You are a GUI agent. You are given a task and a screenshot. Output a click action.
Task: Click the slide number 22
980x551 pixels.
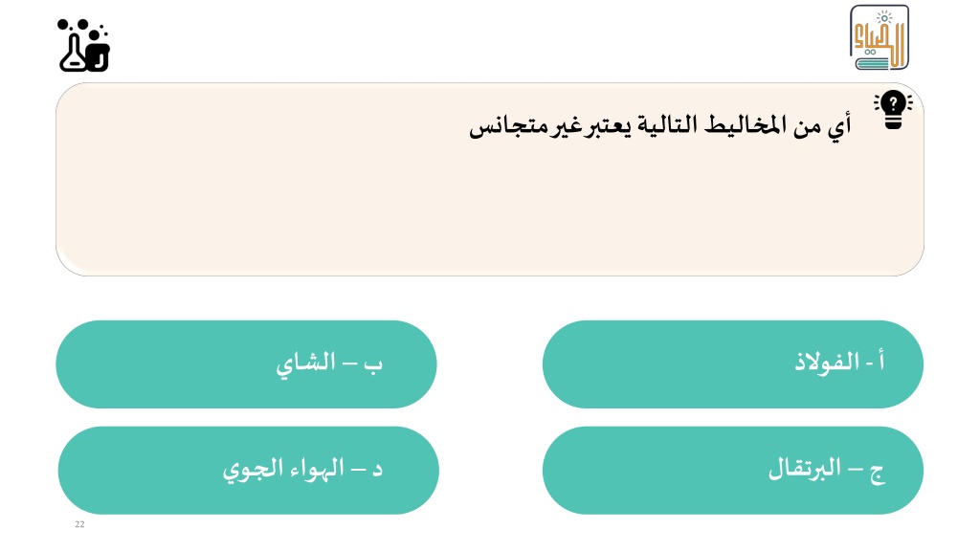tap(79, 524)
